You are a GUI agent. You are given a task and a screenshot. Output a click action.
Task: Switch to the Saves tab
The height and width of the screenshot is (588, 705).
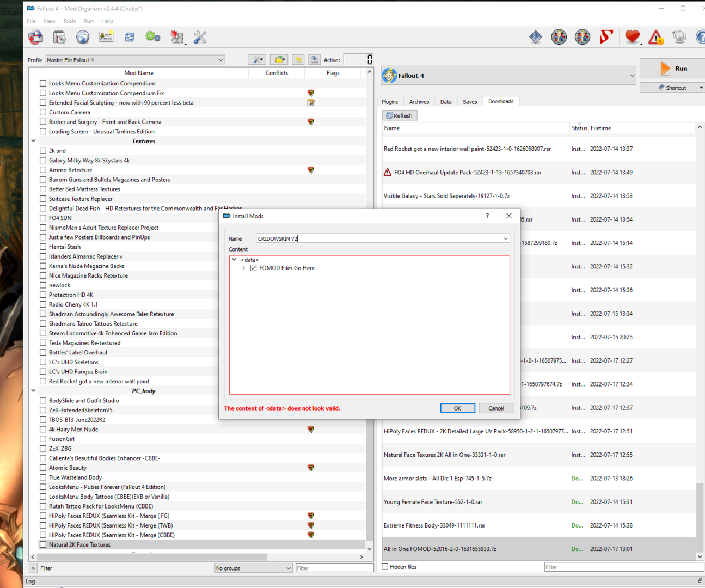point(470,102)
